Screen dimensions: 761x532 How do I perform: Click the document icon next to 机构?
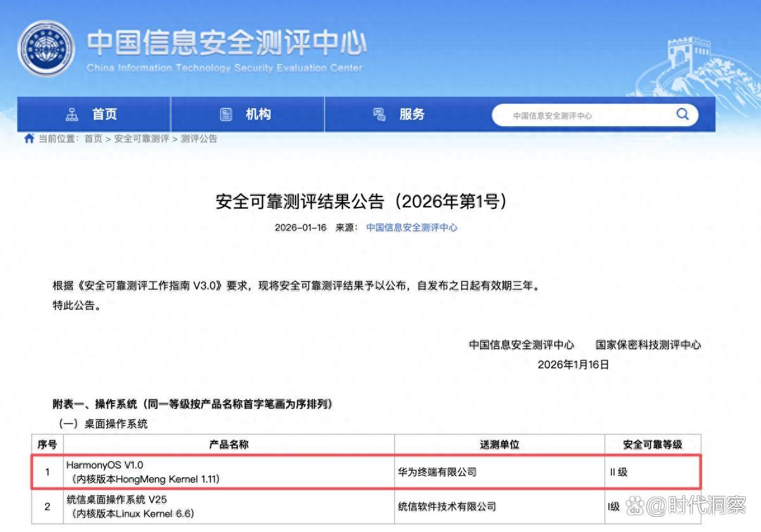tap(226, 115)
